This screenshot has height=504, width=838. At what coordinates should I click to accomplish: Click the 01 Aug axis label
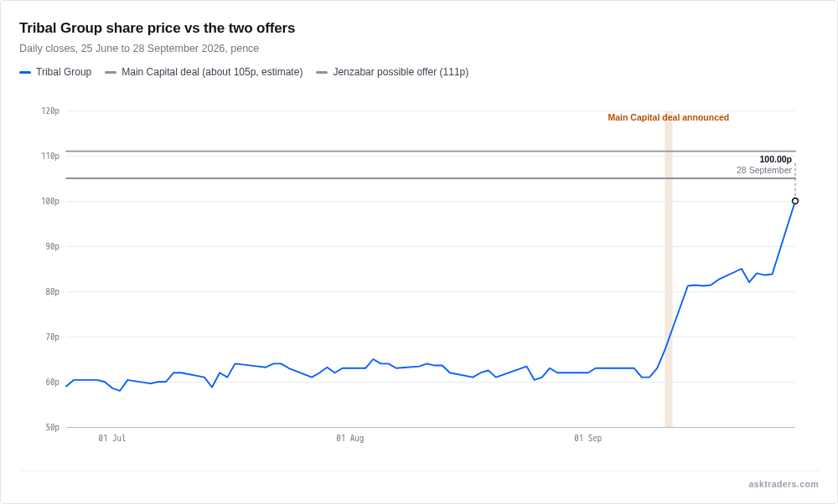tap(350, 439)
